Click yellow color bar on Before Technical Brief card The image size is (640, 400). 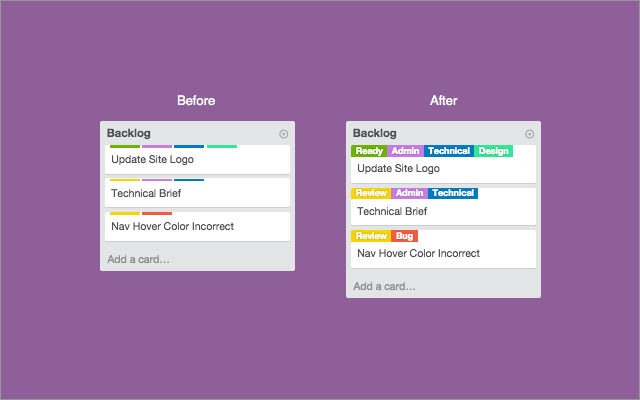pos(125,180)
